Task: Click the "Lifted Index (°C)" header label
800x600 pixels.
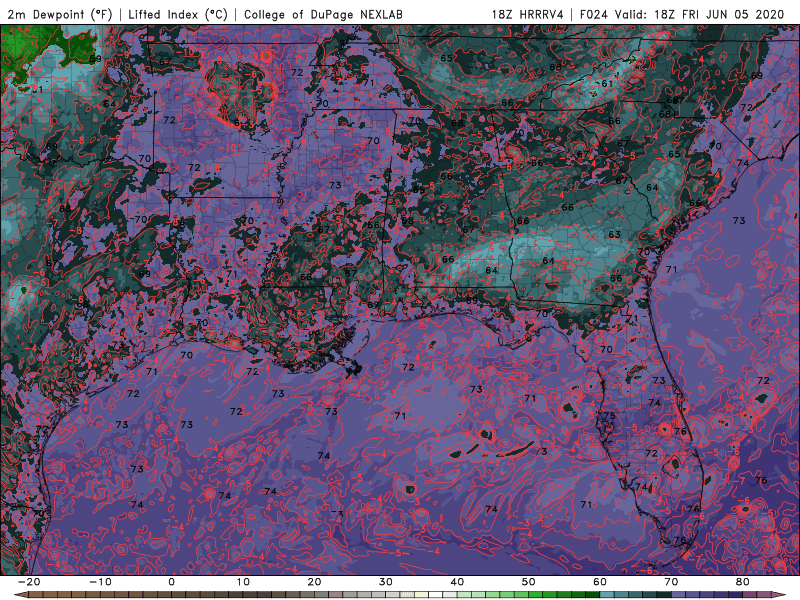Action: pos(178,14)
